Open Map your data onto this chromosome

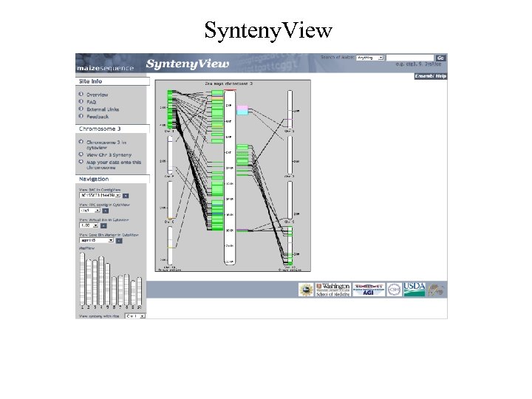click(x=113, y=165)
